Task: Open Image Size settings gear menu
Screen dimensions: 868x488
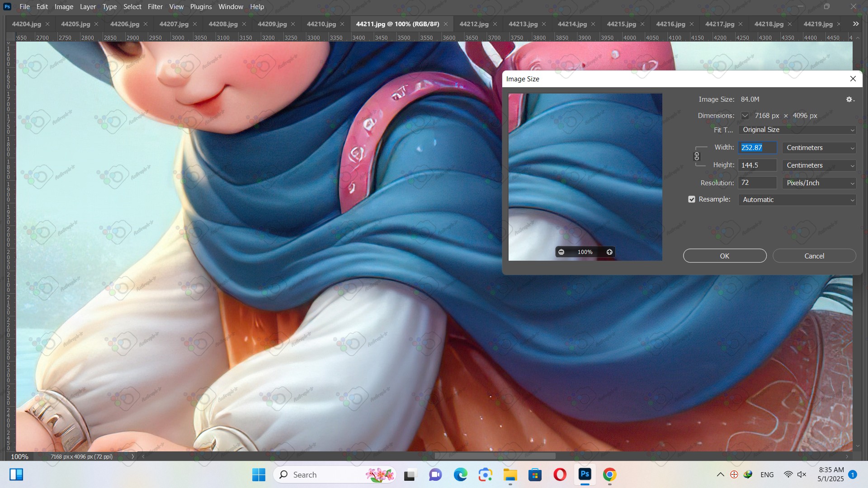Action: coord(850,99)
